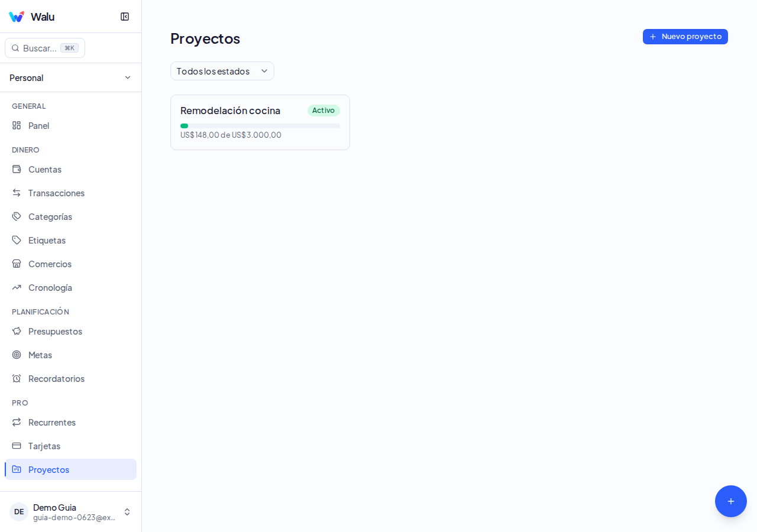
Task: Click the guia-demo email text
Action: 74,517
